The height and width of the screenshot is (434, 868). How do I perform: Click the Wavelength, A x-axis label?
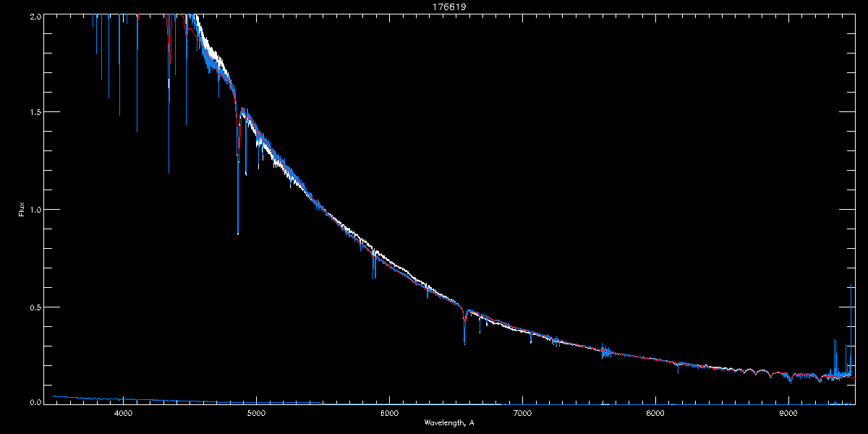tap(448, 422)
